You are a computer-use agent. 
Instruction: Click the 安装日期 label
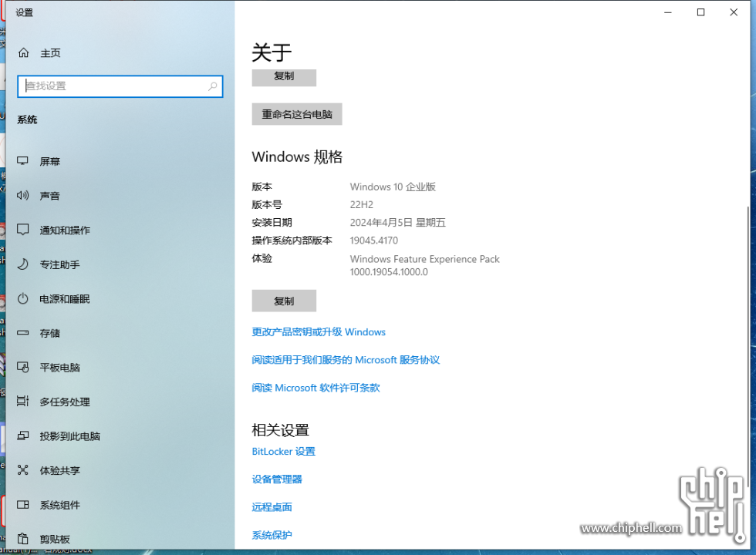tap(272, 223)
